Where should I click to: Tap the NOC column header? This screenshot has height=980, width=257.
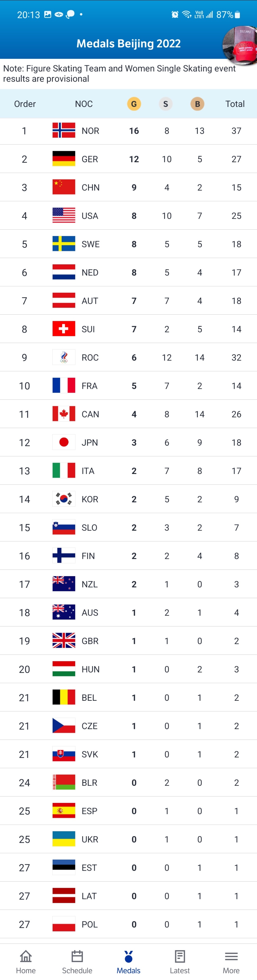(x=84, y=104)
